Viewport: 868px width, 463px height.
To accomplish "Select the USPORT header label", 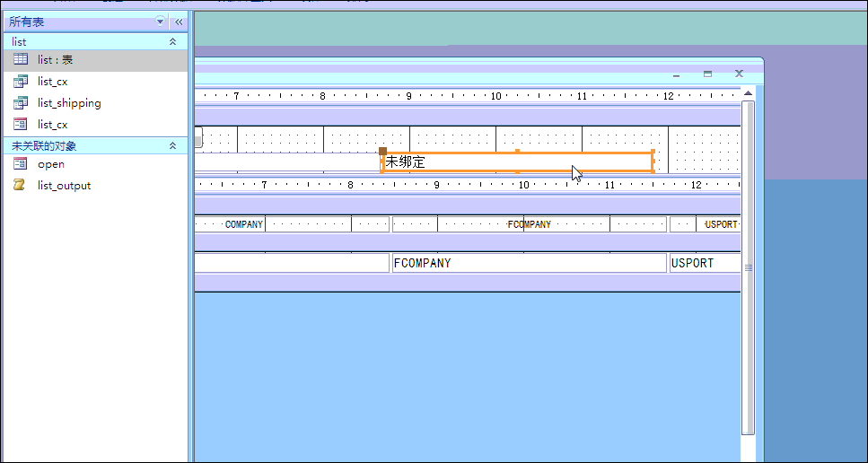I will pos(720,224).
